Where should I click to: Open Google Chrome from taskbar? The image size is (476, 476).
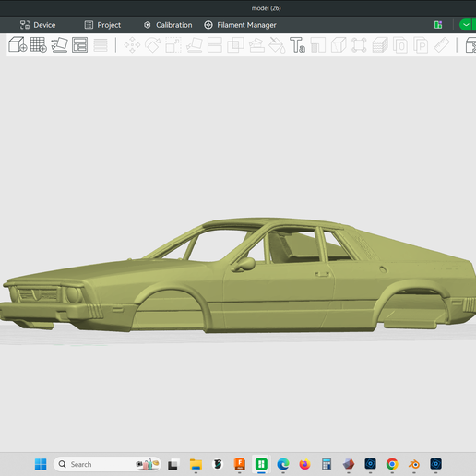coord(392,464)
